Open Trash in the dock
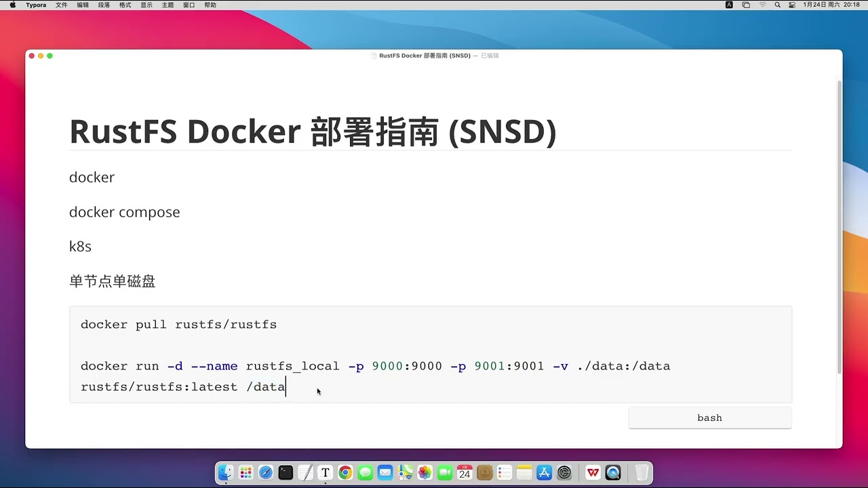The width and height of the screenshot is (868, 488). (x=642, y=472)
